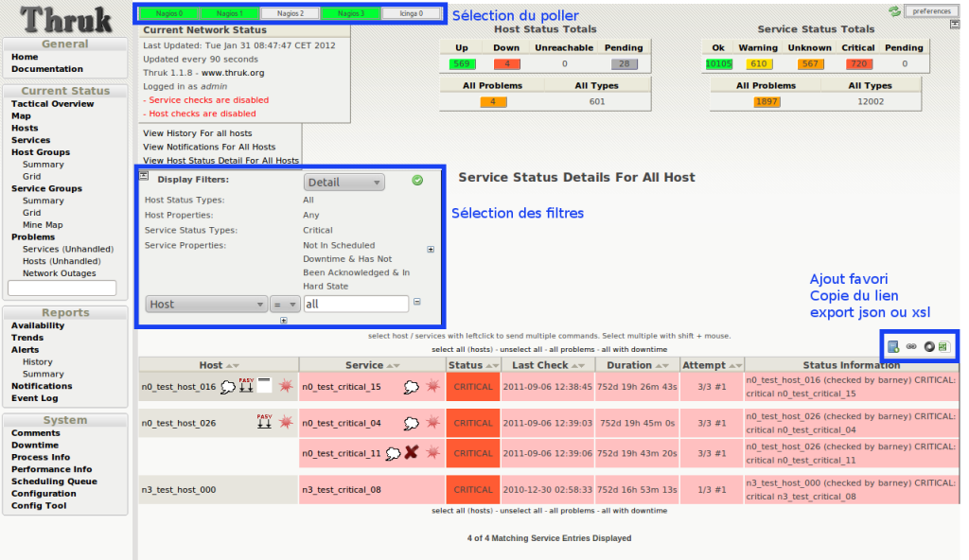The image size is (969, 560).
Task: Click the filter value field containing "all"
Action: pos(356,305)
